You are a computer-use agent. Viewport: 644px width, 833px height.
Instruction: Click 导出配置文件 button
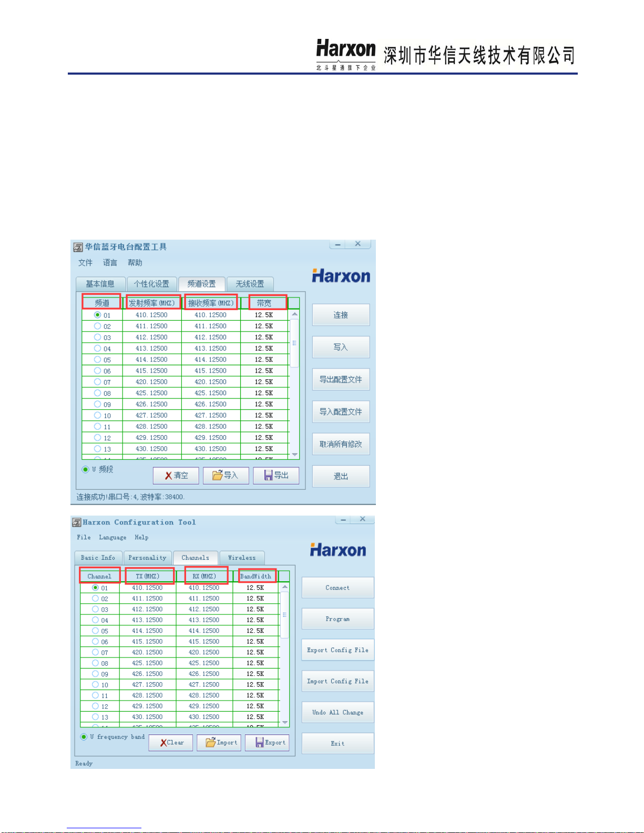click(x=341, y=379)
